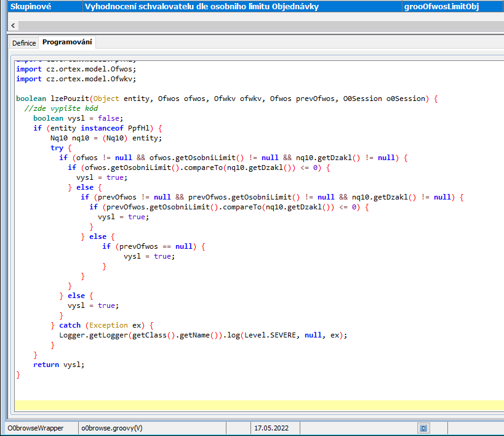This screenshot has width=504, height=436.
Task: Click the import cz.ortex.model.Ofwkv line
Action: (x=76, y=79)
